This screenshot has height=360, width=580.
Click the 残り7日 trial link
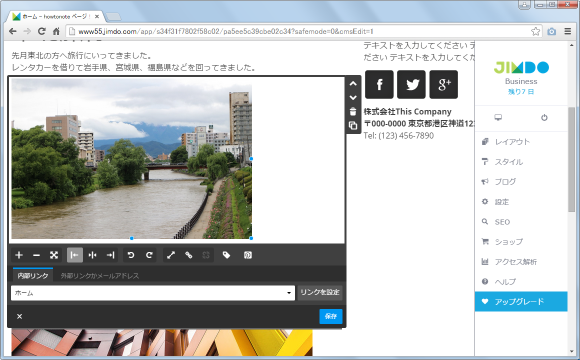pyautogui.click(x=521, y=92)
